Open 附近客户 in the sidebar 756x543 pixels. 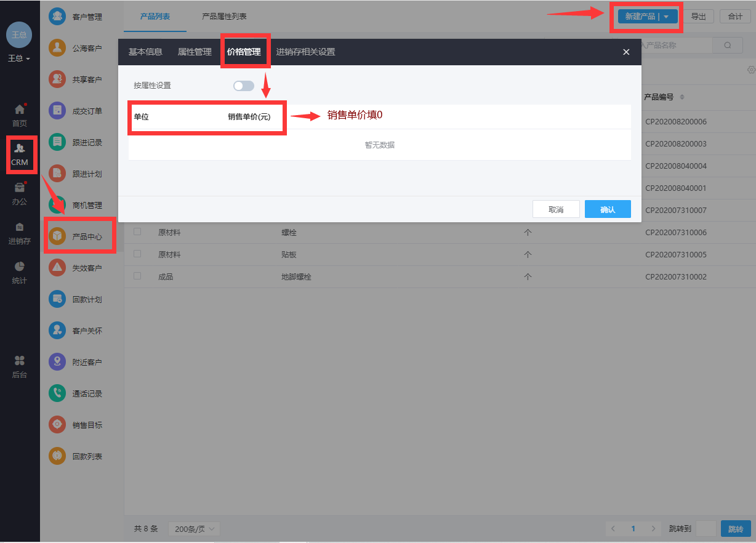75,362
